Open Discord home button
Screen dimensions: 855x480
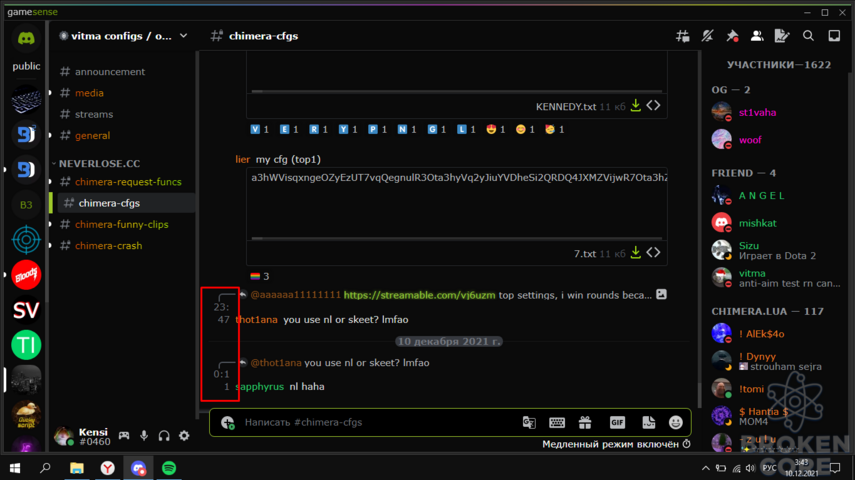click(x=26, y=38)
